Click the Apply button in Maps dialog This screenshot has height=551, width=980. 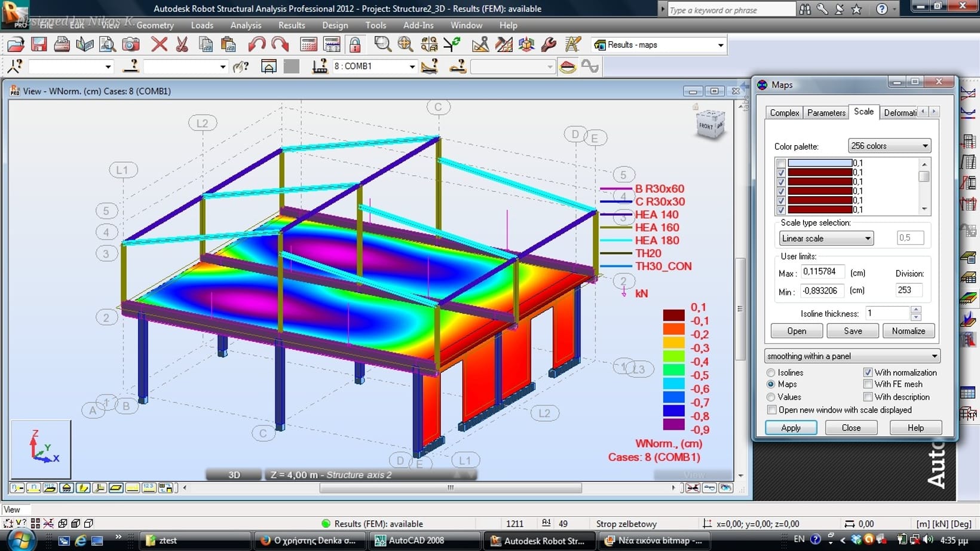791,428
